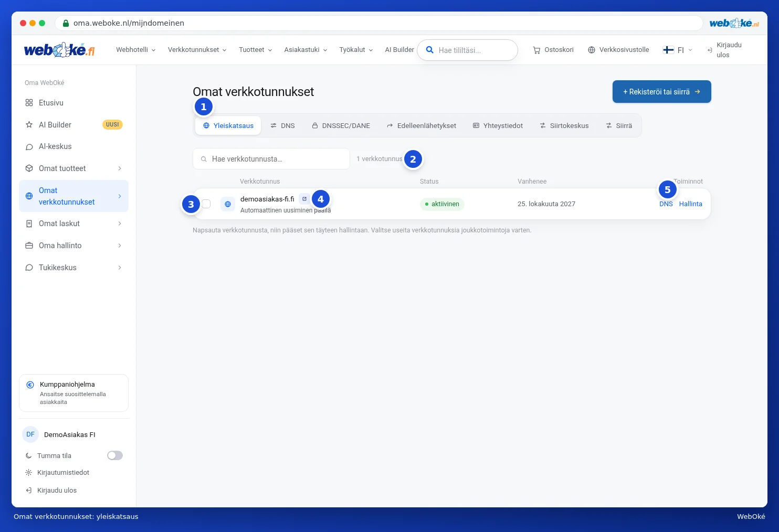This screenshot has height=532, width=779.
Task: Click the Kumppaniohjelma euro icon
Action: (30, 385)
